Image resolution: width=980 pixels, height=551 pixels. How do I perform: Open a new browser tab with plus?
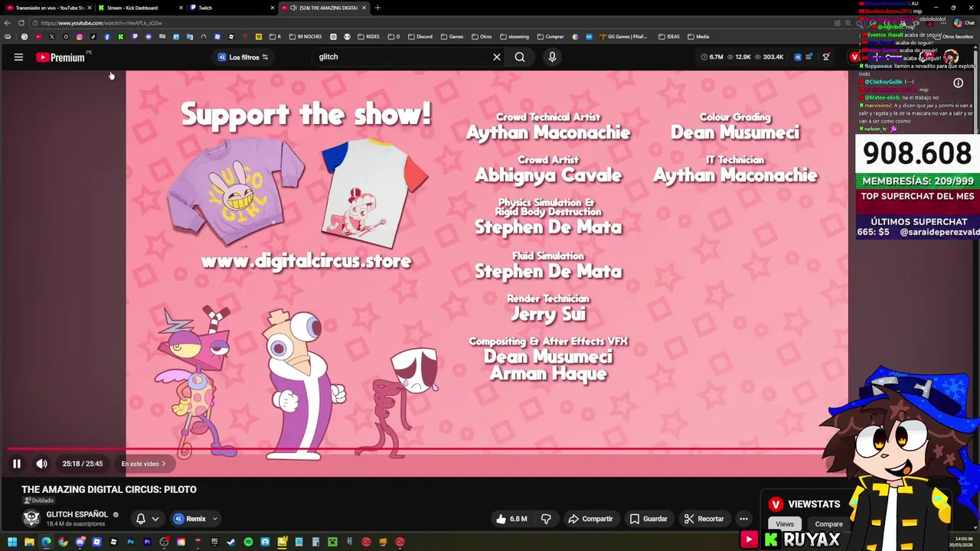tap(377, 8)
